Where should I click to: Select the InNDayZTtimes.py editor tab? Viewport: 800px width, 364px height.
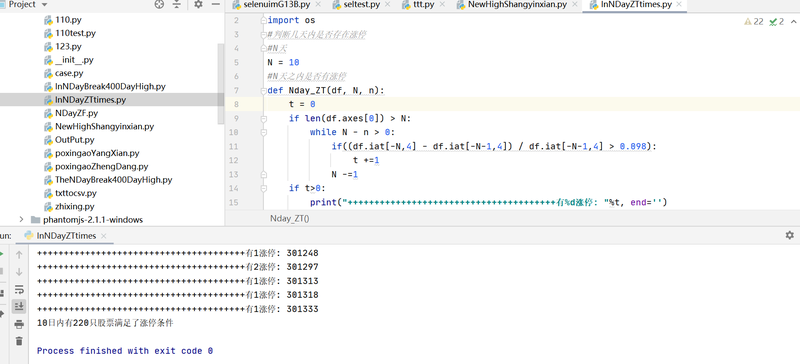636,5
